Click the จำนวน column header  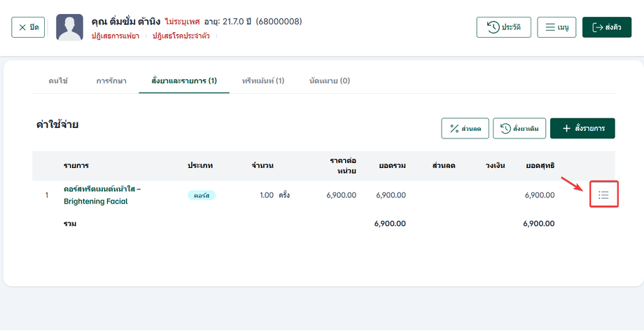click(263, 166)
